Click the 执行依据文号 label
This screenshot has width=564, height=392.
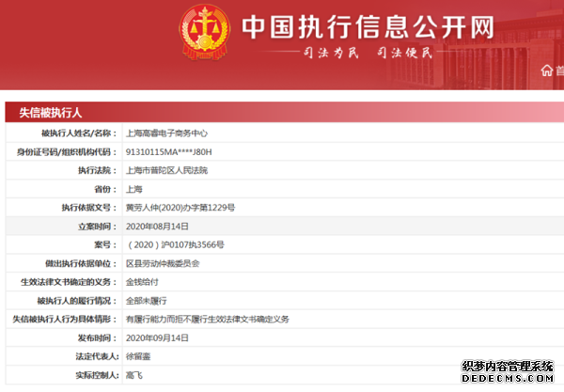(x=89, y=208)
